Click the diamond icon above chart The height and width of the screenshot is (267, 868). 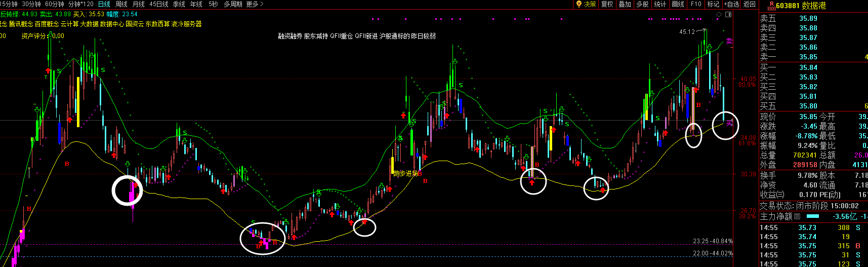(719, 15)
